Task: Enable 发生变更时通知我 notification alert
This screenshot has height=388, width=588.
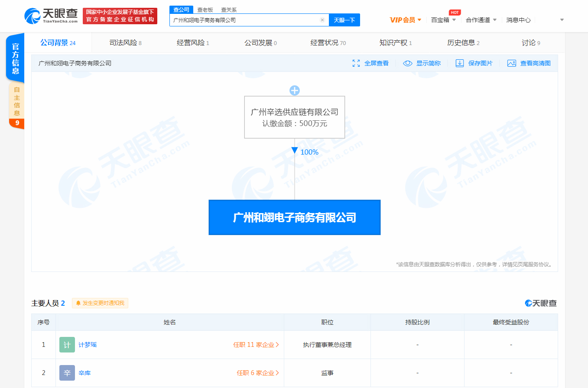Action: coord(100,303)
